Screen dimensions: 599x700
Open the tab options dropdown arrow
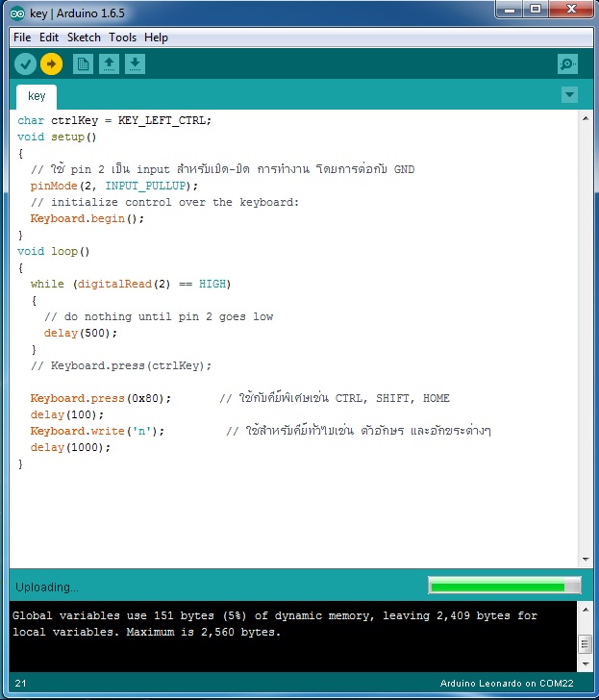point(569,94)
